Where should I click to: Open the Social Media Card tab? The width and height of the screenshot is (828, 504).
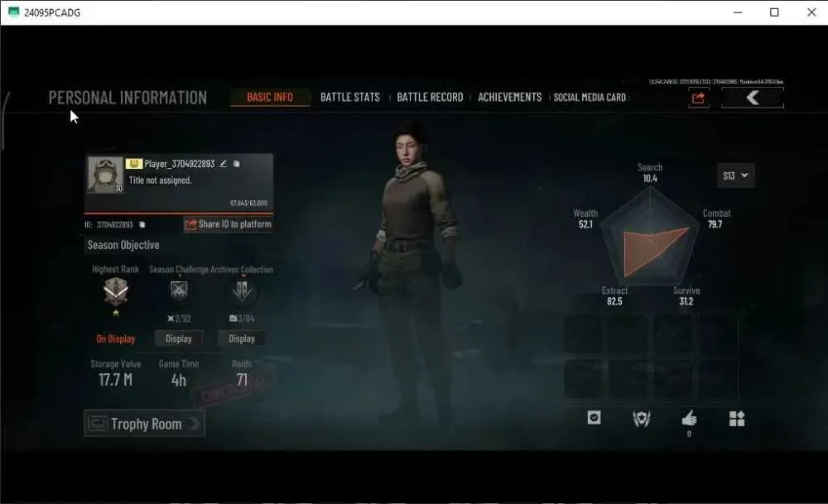[590, 98]
